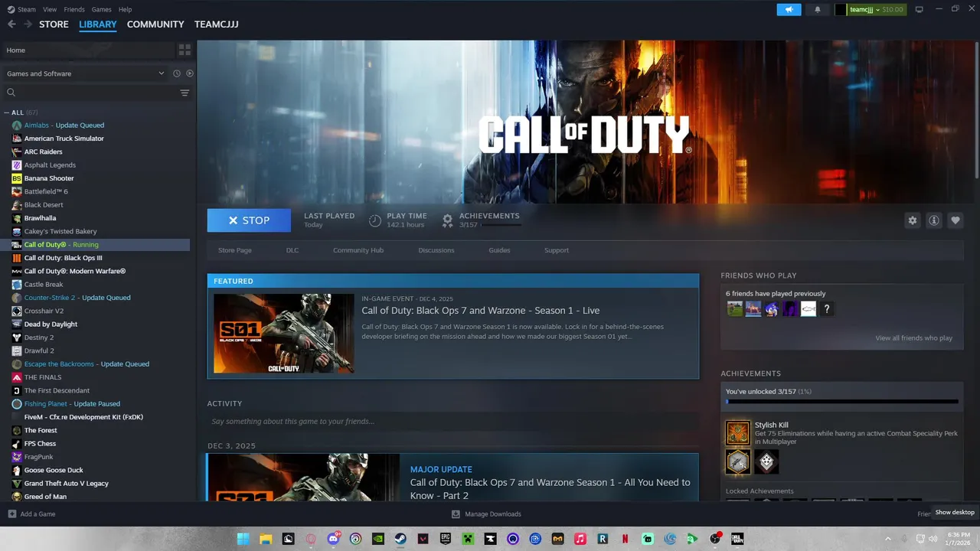Viewport: 980px width, 551px height.
Task: Open the DLC link
Action: click(292, 250)
